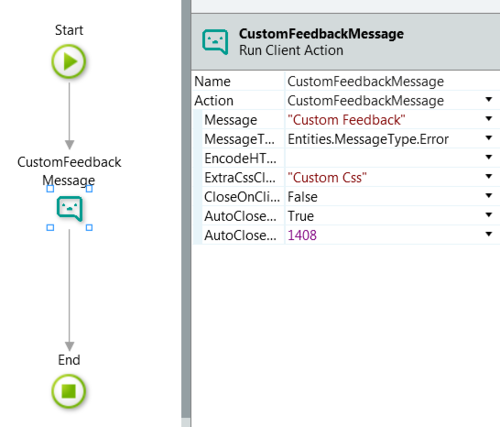
Task: Click the Start label above the node
Action: click(x=69, y=30)
